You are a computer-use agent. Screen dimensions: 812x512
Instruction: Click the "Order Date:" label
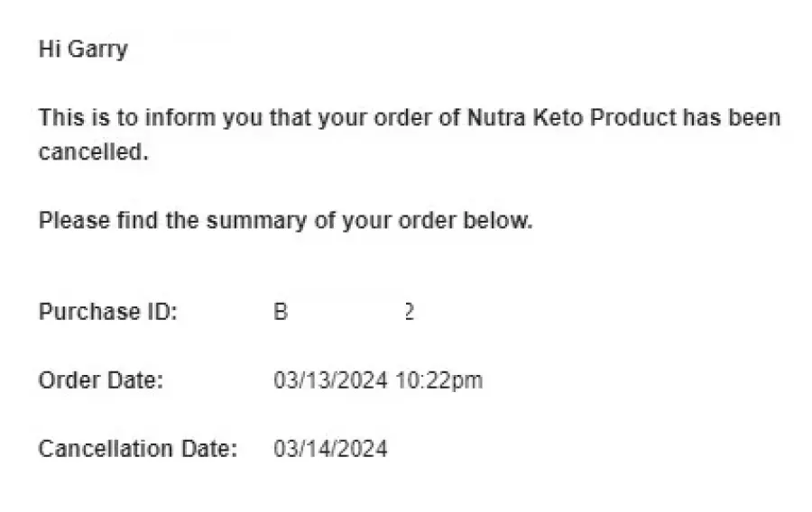click(101, 380)
